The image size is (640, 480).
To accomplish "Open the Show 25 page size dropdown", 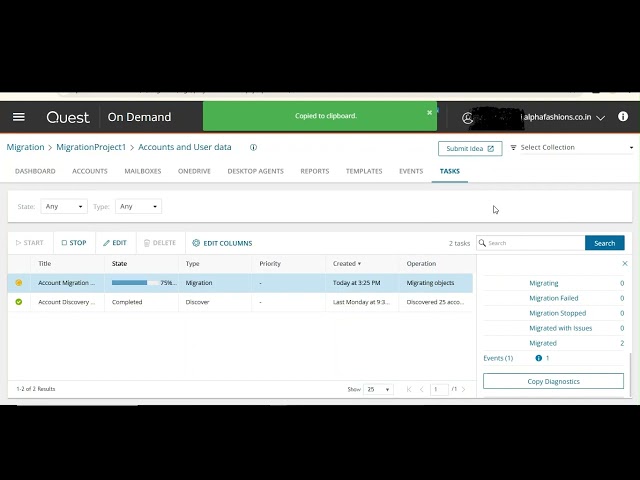I will 378,389.
